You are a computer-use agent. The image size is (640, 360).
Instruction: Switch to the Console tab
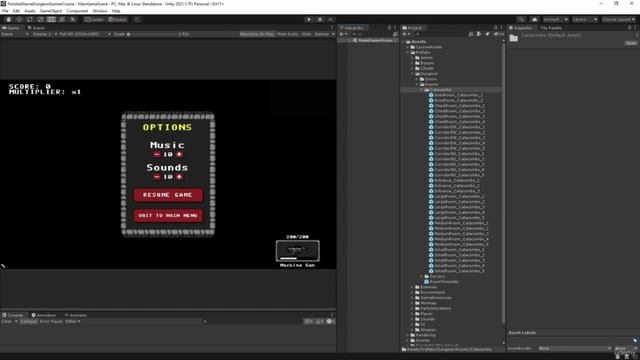pyautogui.click(x=13, y=315)
